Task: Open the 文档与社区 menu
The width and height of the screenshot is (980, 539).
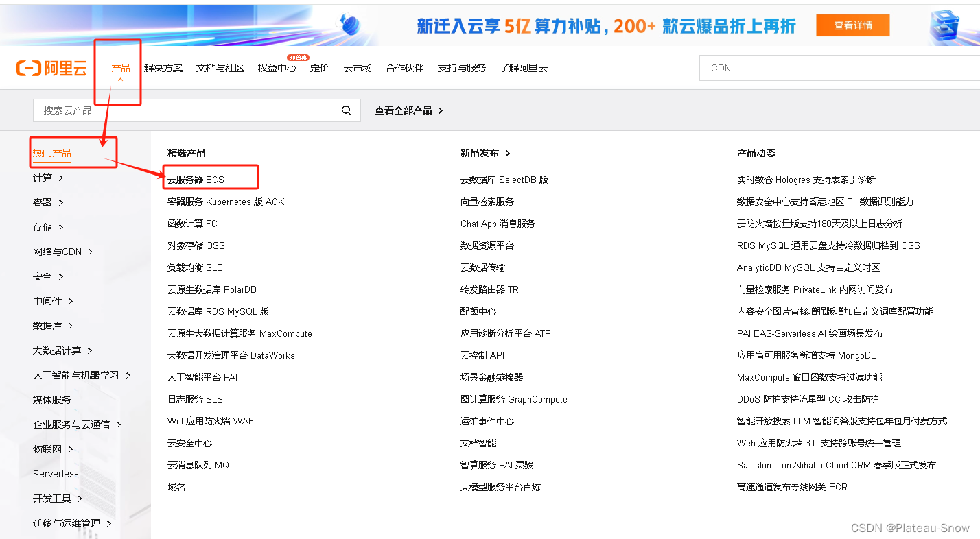Action: click(x=220, y=68)
